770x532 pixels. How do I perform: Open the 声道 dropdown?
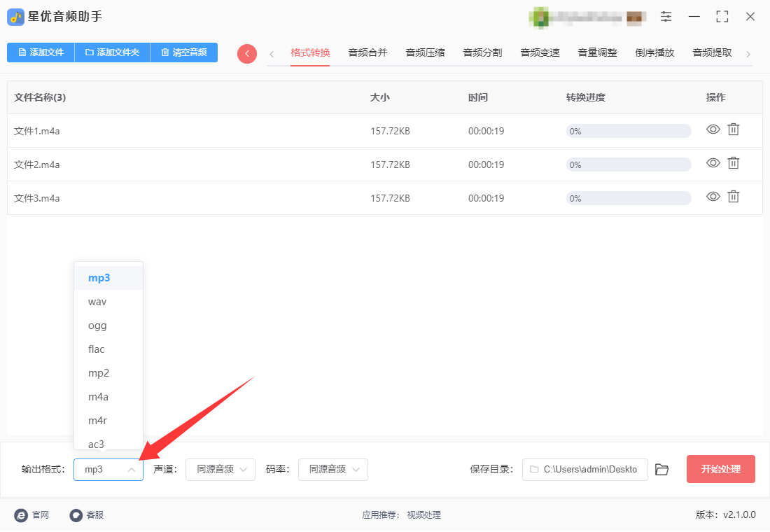tap(220, 470)
